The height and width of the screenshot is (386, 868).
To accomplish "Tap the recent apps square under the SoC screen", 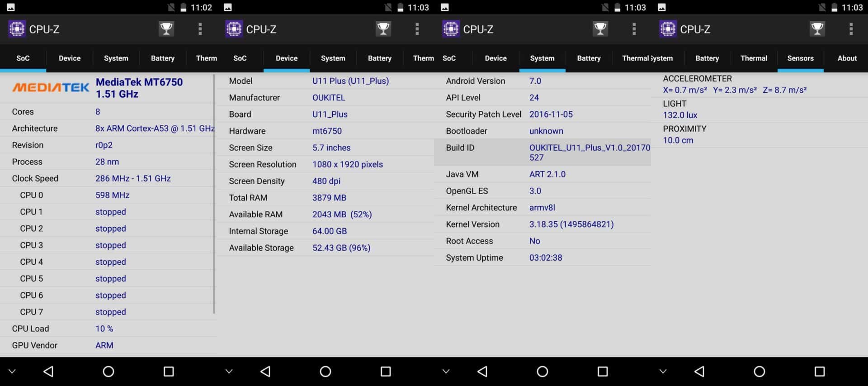I will 169,372.
